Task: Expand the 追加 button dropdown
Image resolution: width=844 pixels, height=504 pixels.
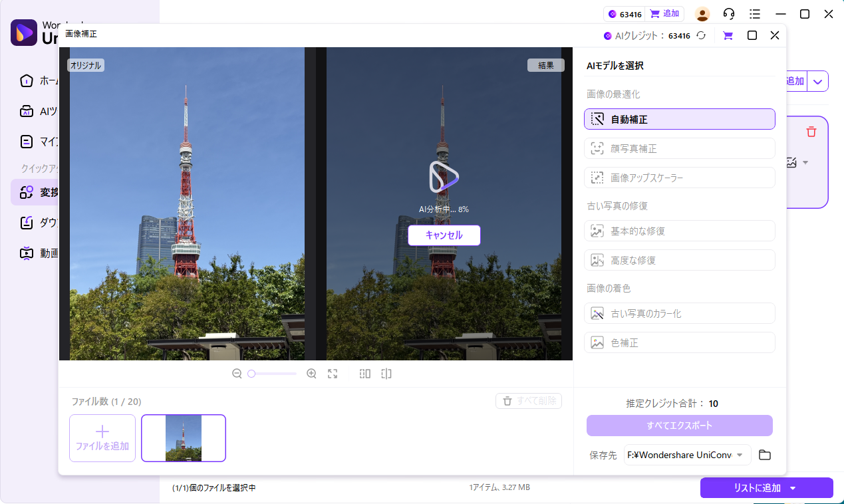Action: click(819, 80)
